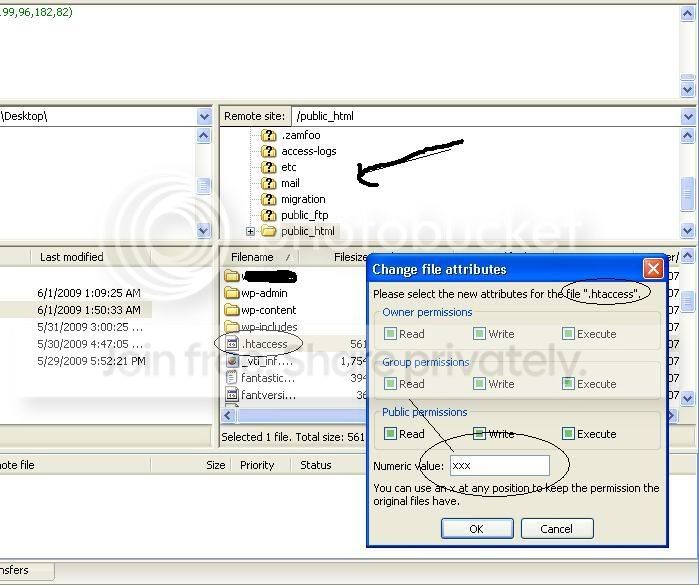Toggle Group Write permission checkbox
Viewport: 699px width, 586px height.
479,384
